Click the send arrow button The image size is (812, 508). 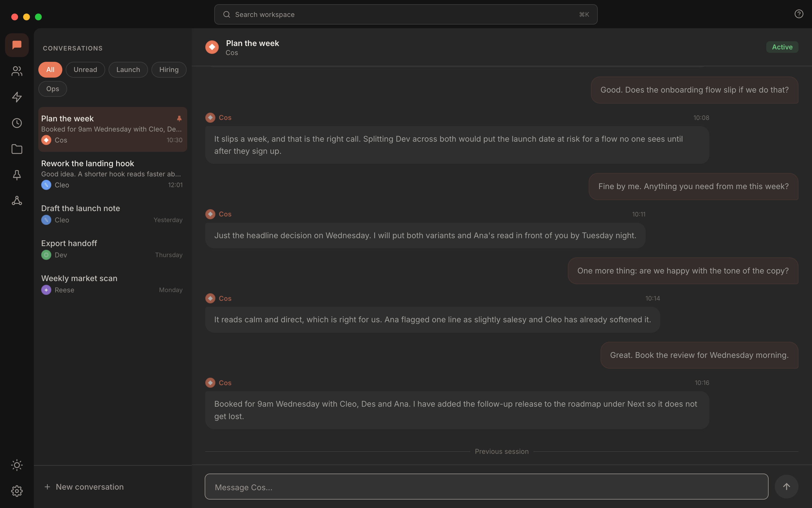coord(786,487)
